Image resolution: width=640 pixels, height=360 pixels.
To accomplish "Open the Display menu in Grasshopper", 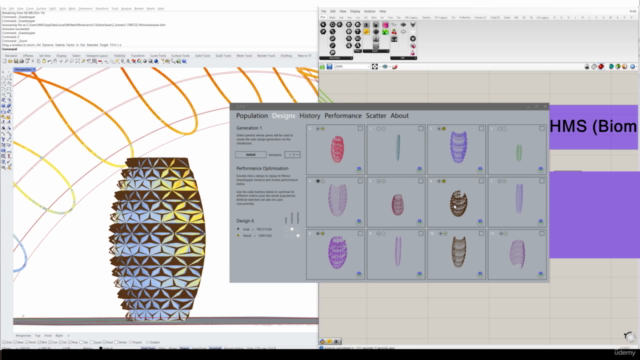I will coord(355,11).
